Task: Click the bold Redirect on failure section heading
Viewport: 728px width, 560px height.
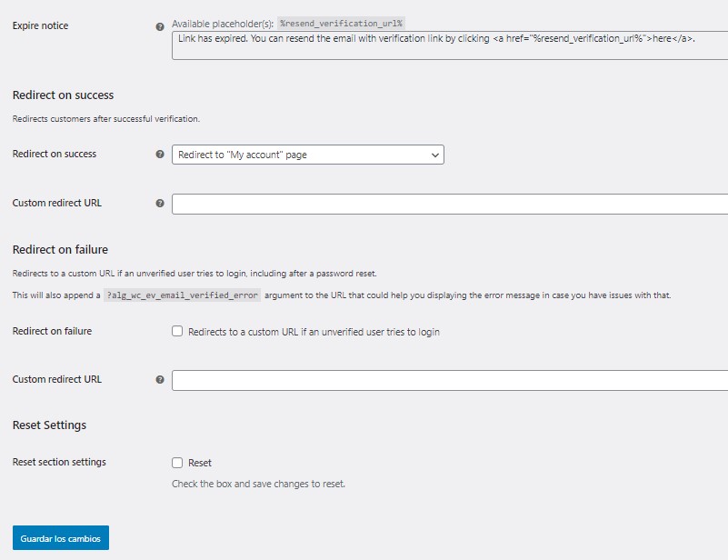Action: [60, 249]
